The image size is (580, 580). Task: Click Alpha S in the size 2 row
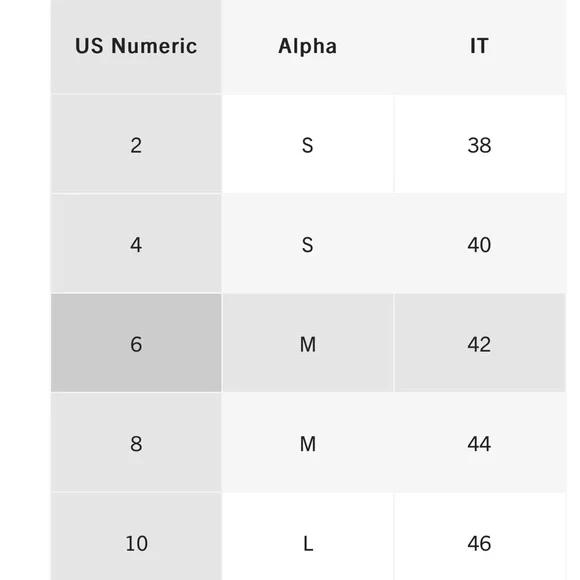coord(308,144)
